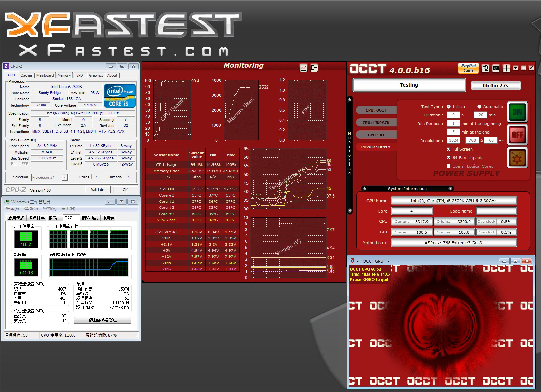Toggle 64 Bits Linpack checkbox

coord(449,158)
